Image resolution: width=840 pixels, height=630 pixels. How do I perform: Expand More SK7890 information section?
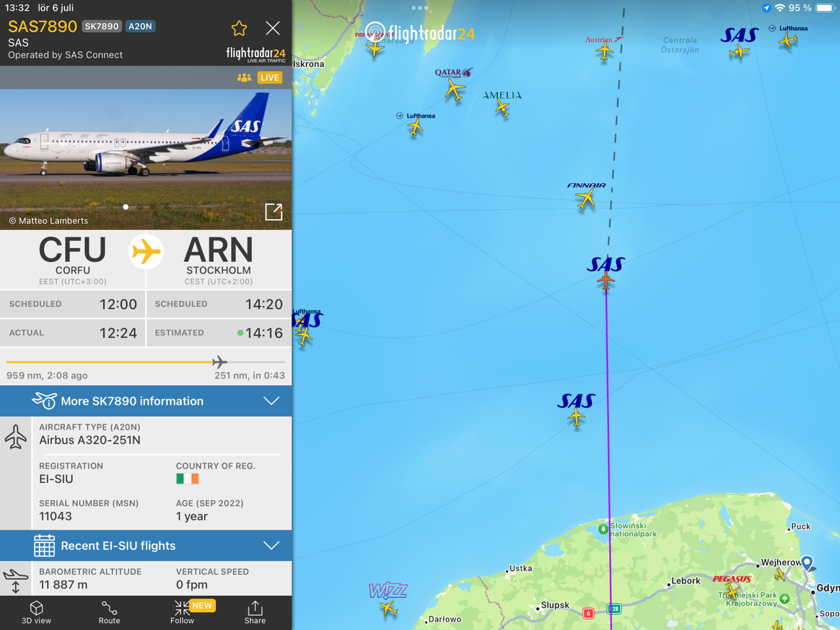point(146,401)
